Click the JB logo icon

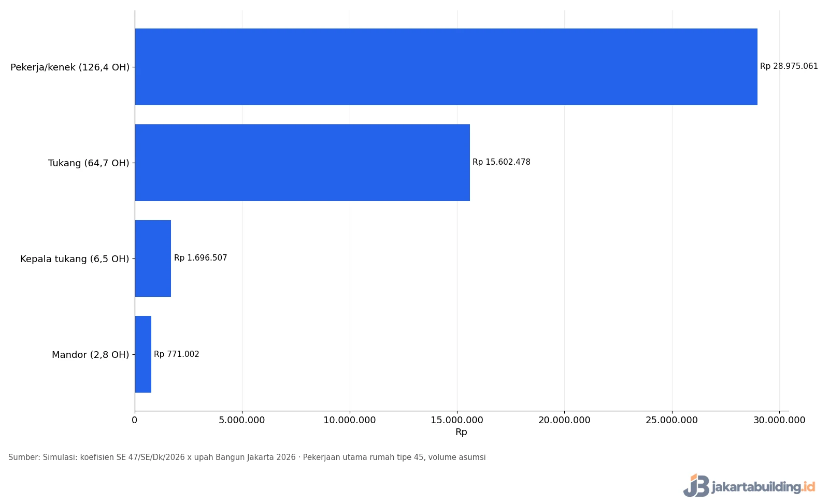click(x=696, y=485)
